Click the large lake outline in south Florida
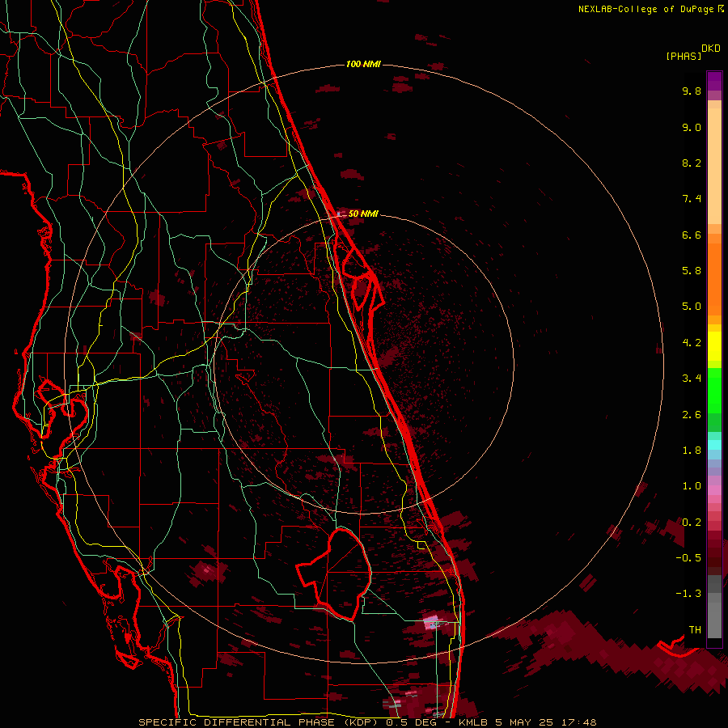Viewport: 728px width, 728px height. point(333,574)
